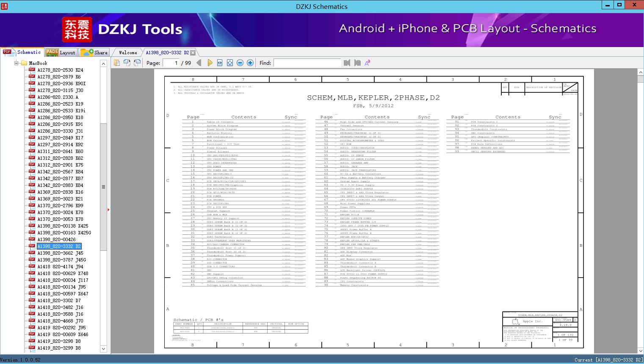Click the rotate clockwise toolbar icon
Viewport: 644px width, 364px height.
click(x=127, y=63)
